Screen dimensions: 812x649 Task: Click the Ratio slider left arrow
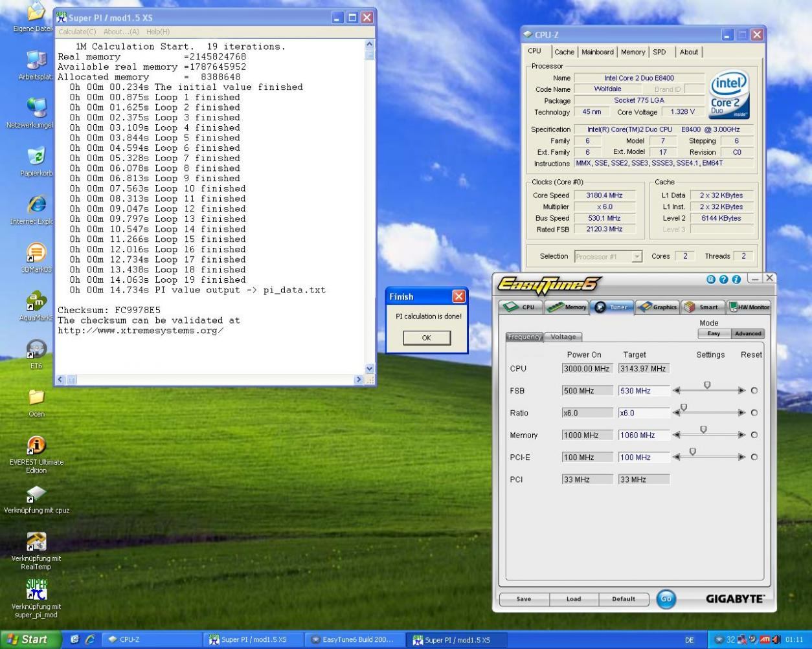pyautogui.click(x=677, y=412)
